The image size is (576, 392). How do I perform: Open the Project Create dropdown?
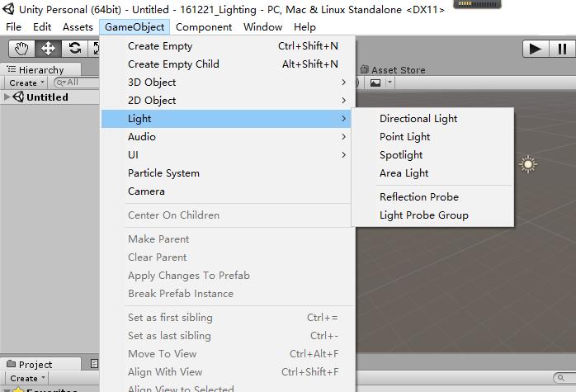click(x=27, y=378)
